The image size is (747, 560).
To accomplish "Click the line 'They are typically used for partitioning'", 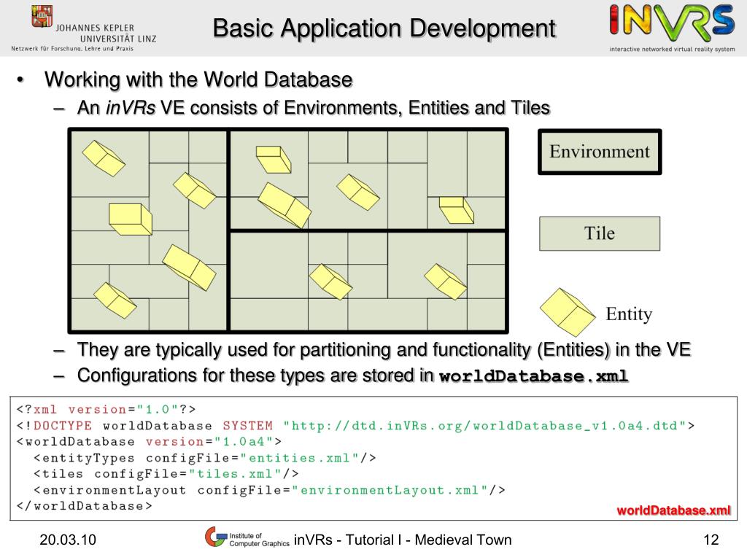I will click(384, 350).
